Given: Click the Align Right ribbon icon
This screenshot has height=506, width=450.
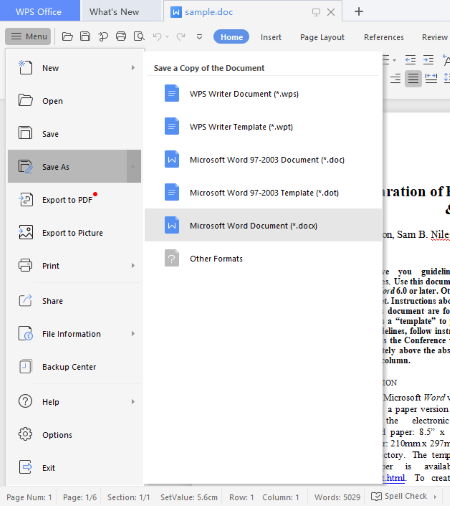Looking at the screenshot, I should (395, 79).
